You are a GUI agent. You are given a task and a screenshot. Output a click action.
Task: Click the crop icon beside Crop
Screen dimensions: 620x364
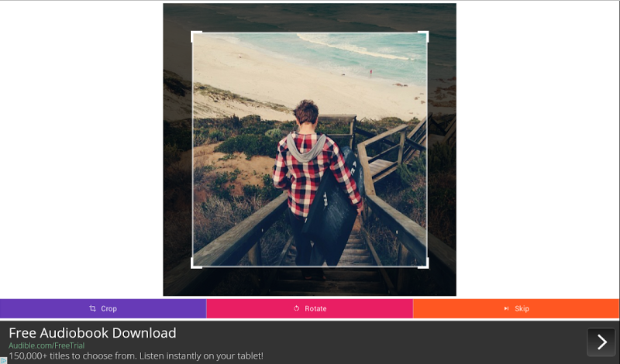92,308
